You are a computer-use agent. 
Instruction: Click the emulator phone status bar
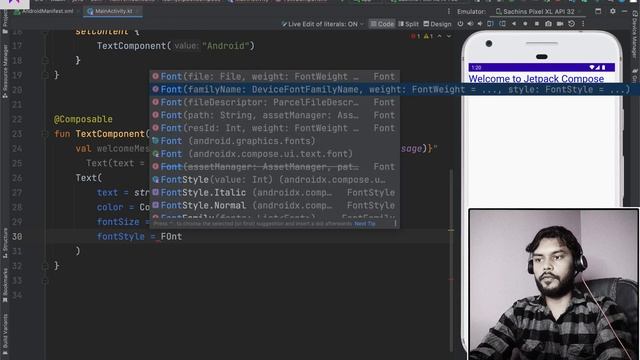[x=542, y=67]
